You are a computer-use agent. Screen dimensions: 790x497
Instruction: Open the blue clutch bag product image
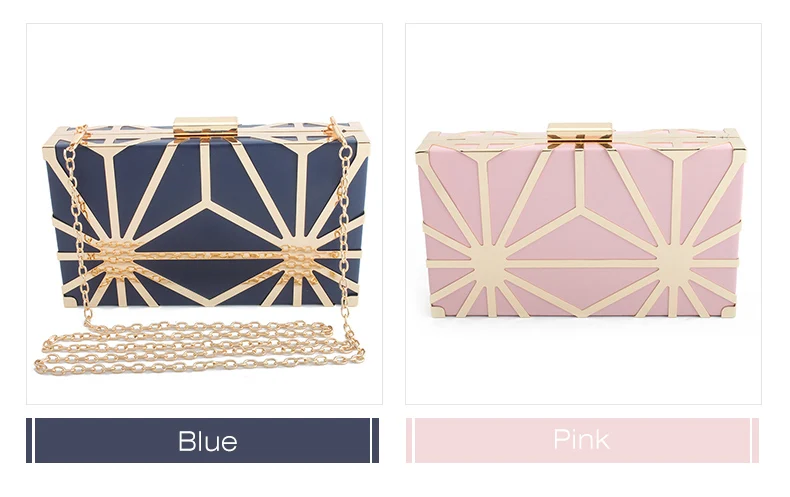tap(204, 214)
